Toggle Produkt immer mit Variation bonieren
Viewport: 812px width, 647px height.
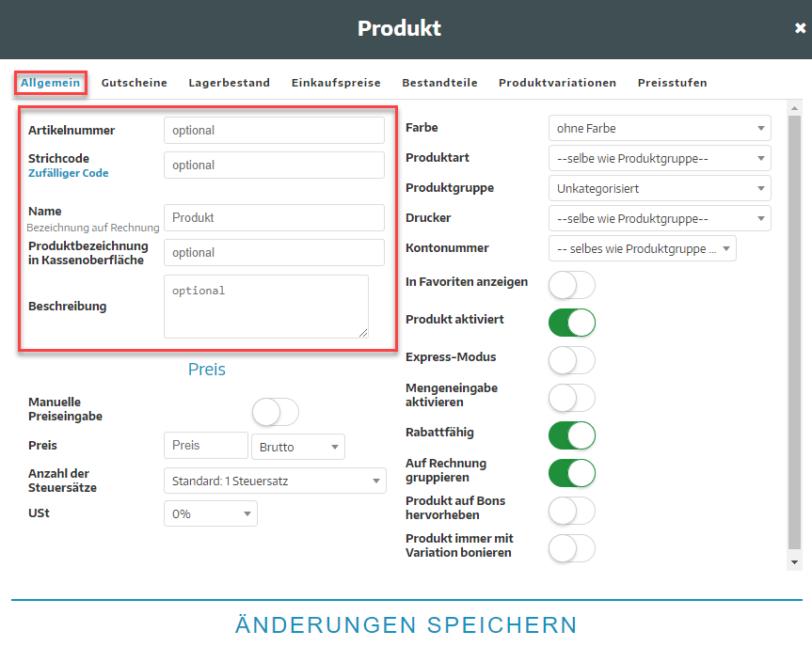[572, 548]
